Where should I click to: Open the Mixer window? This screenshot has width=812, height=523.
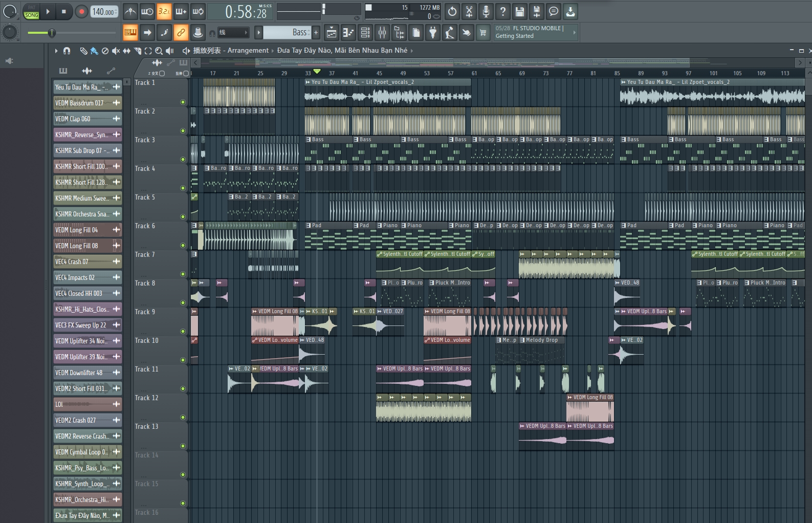[382, 33]
